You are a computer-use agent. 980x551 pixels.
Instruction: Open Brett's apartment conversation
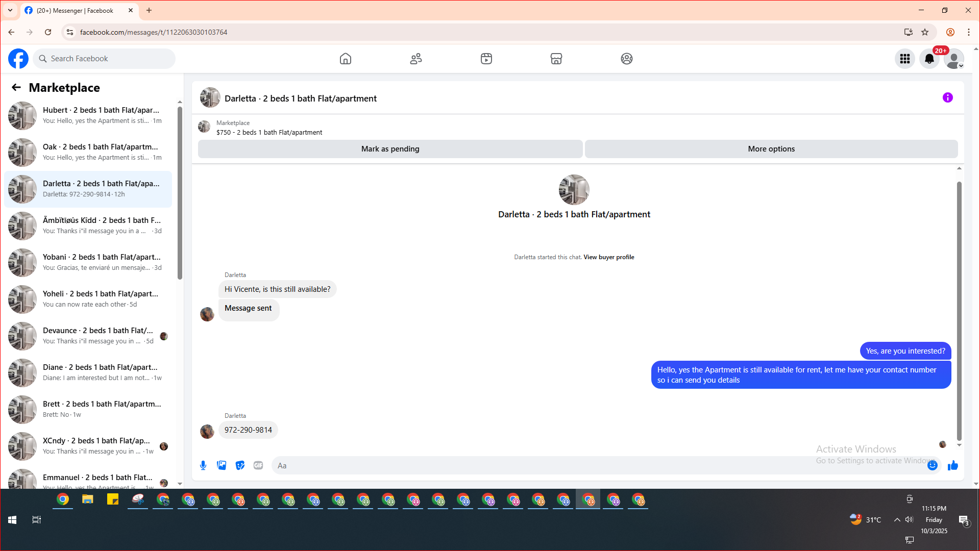point(88,410)
